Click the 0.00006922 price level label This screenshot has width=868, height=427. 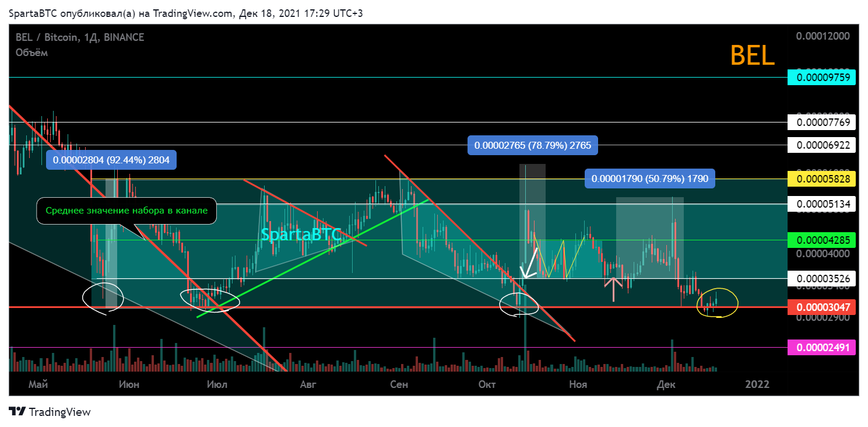click(821, 145)
